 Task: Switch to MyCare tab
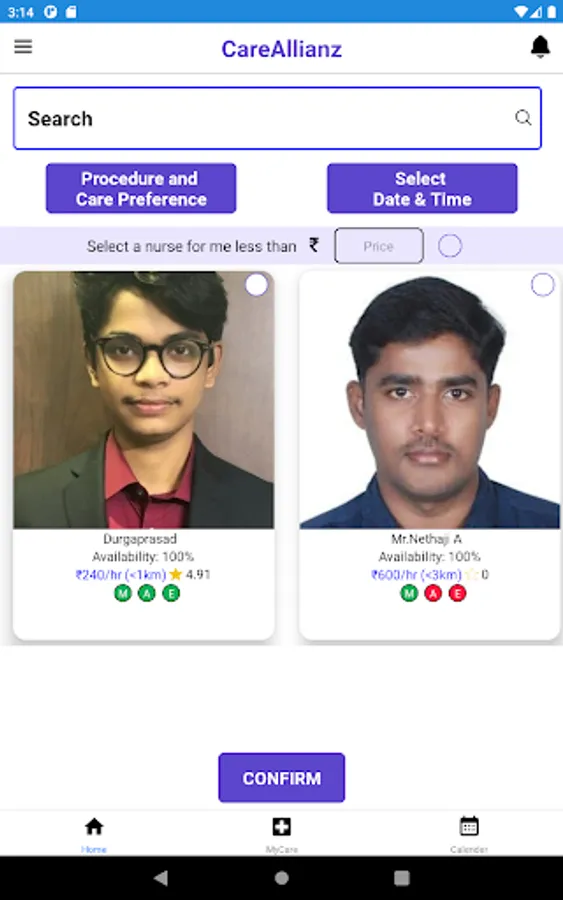tap(281, 834)
